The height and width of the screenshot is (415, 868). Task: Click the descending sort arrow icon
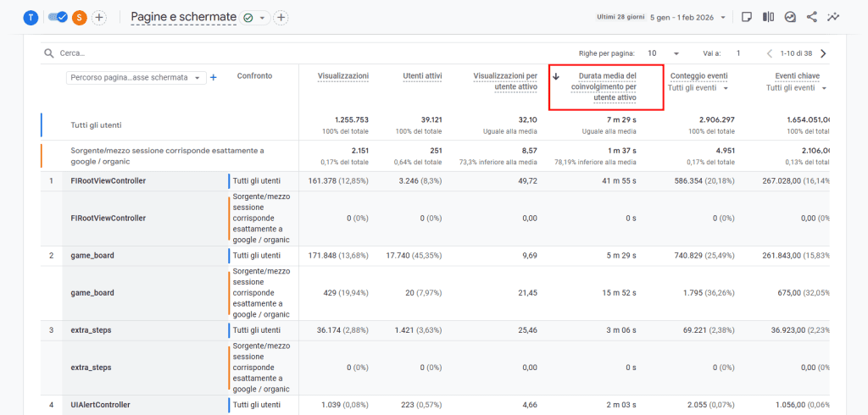point(556,76)
